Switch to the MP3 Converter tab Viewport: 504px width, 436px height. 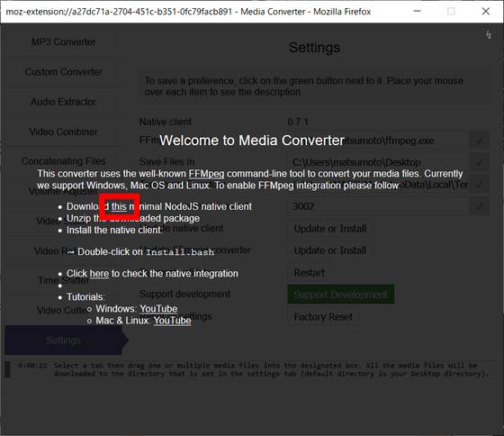coord(63,41)
